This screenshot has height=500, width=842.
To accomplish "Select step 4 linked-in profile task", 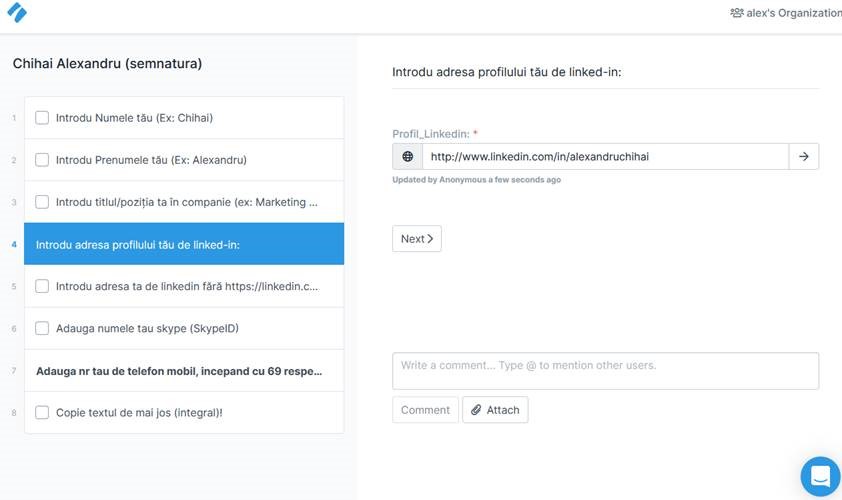I will (x=184, y=244).
